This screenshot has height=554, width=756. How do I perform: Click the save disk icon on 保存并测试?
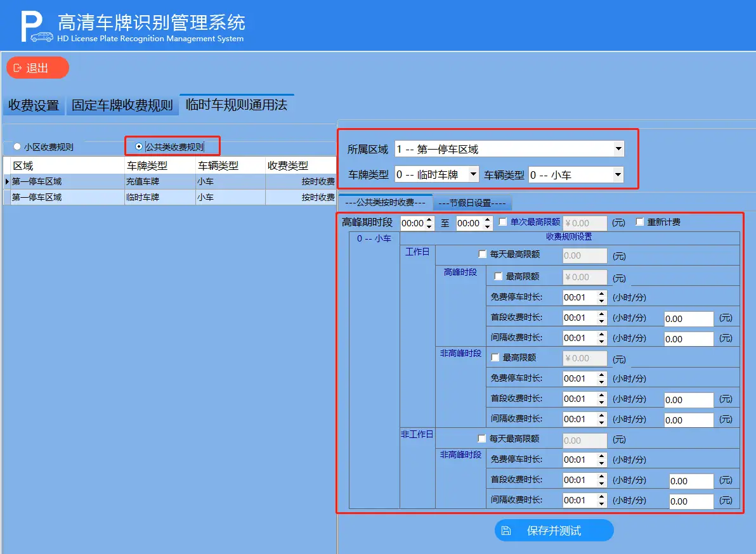[505, 530]
